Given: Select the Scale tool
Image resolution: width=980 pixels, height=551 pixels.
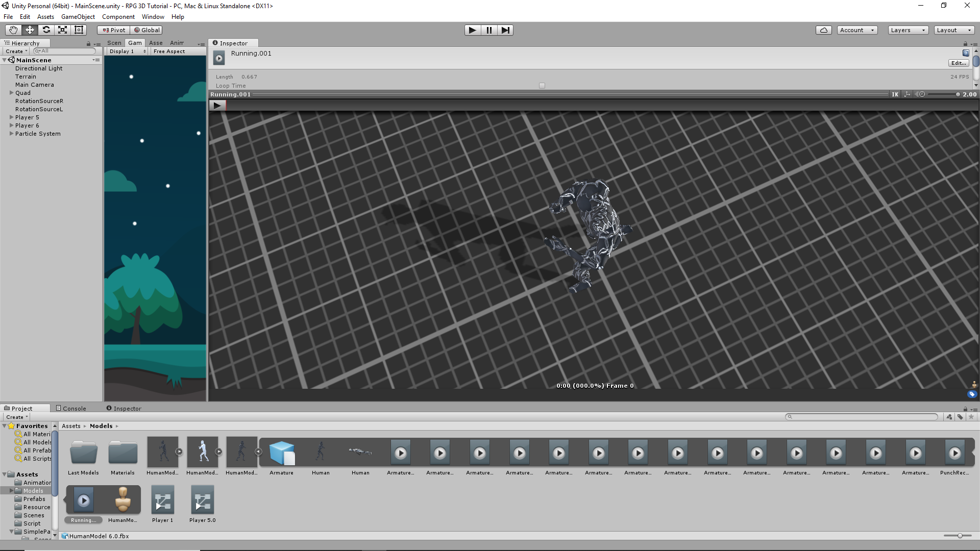Looking at the screenshot, I should 62,30.
